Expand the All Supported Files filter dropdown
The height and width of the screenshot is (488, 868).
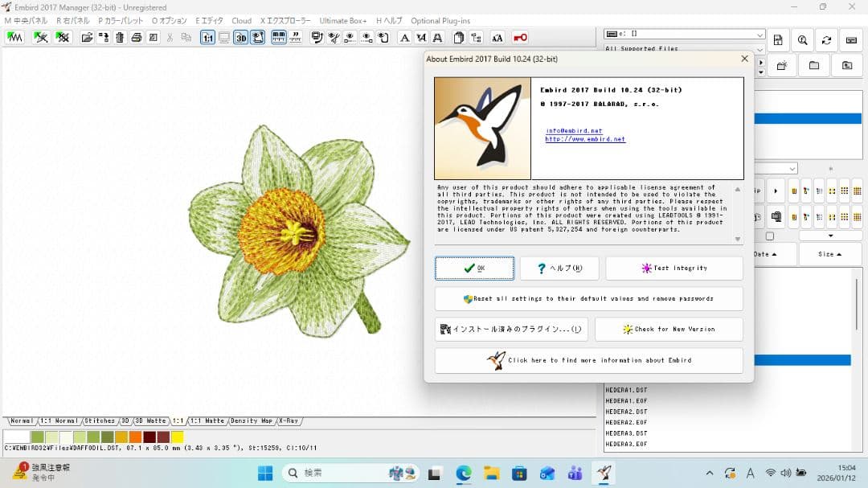(x=760, y=50)
